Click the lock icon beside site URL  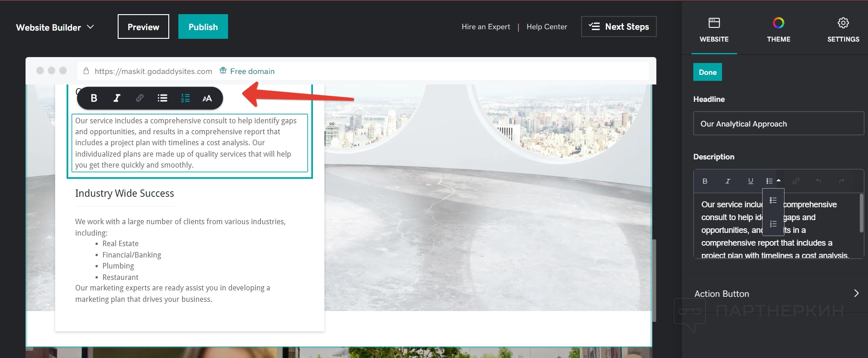(86, 71)
